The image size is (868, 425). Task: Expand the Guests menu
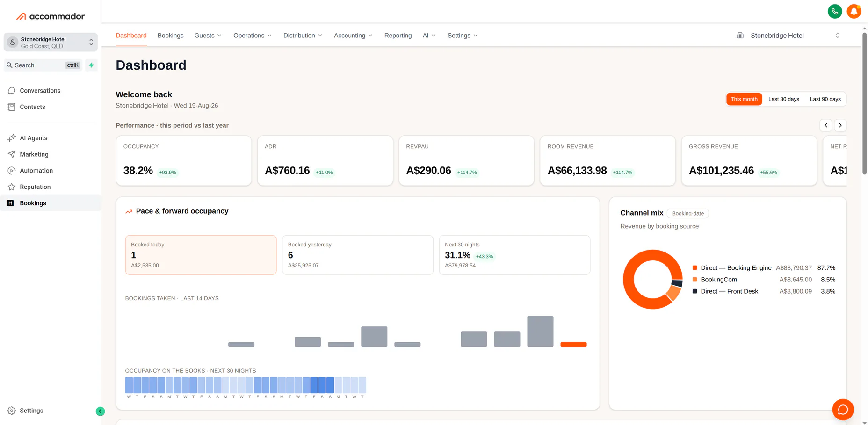[208, 36]
